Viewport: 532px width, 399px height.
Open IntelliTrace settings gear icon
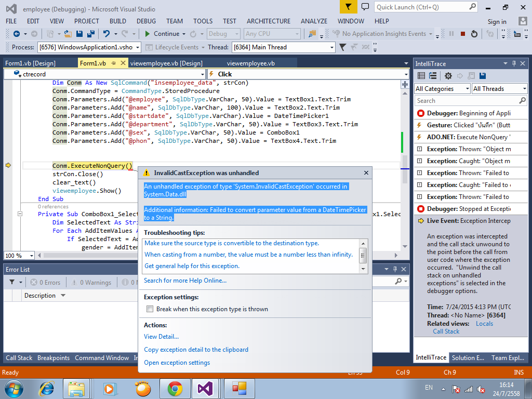tap(448, 76)
